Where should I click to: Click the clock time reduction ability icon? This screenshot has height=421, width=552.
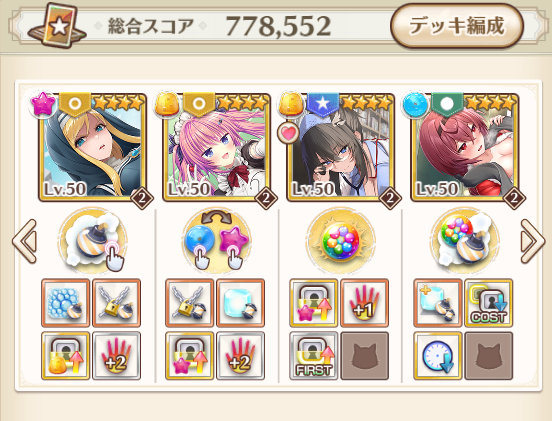point(438,356)
